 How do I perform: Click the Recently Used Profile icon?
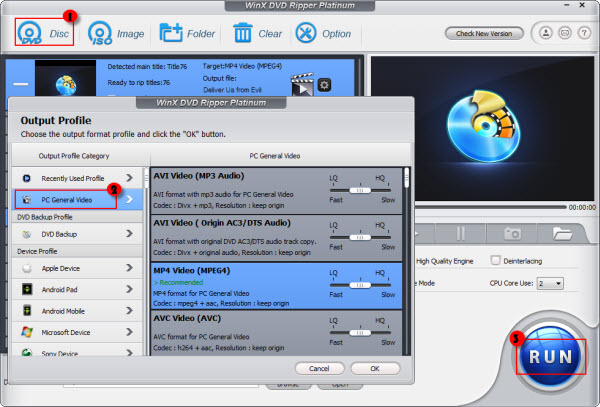tap(26, 178)
